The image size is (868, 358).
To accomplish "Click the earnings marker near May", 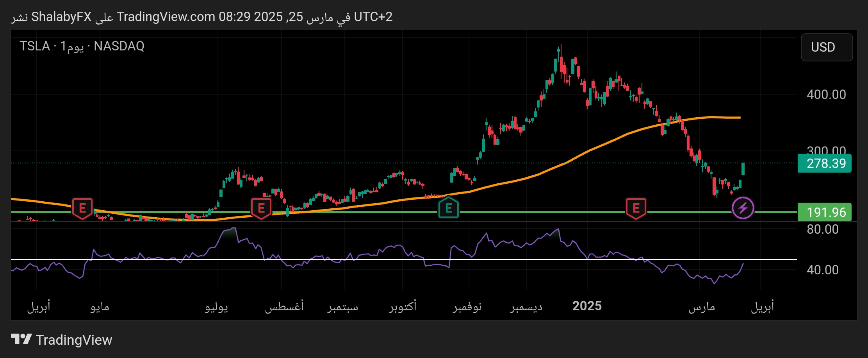I will coord(82,208).
